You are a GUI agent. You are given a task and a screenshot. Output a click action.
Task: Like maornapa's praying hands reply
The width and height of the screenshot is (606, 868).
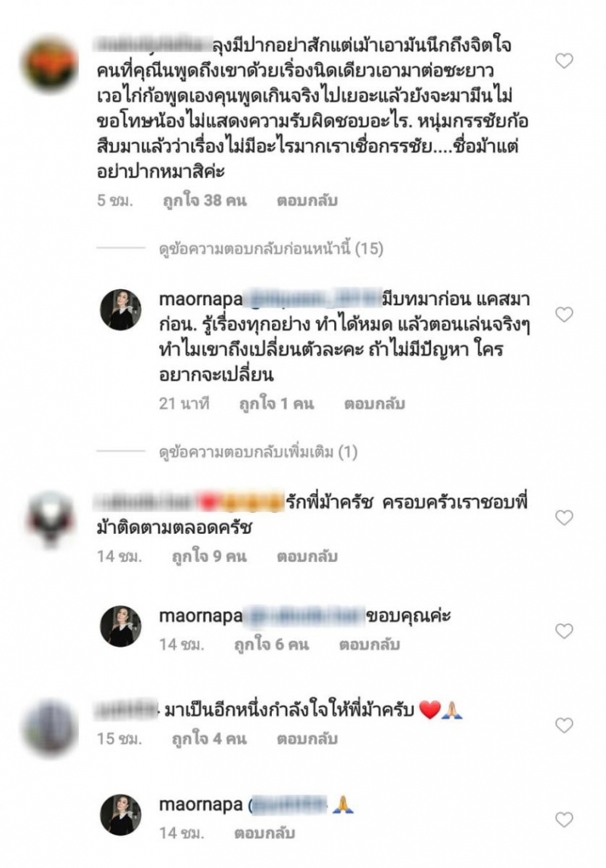[x=564, y=820]
